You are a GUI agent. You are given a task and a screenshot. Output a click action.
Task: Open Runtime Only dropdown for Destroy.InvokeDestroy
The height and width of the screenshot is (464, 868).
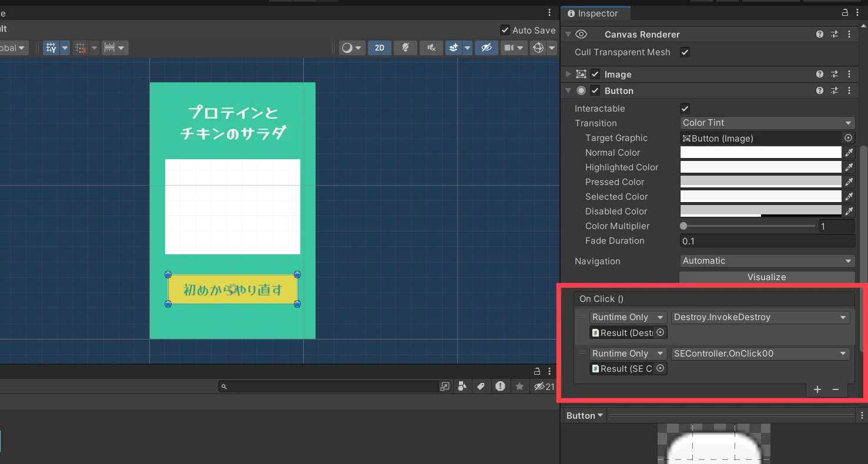pyautogui.click(x=628, y=317)
